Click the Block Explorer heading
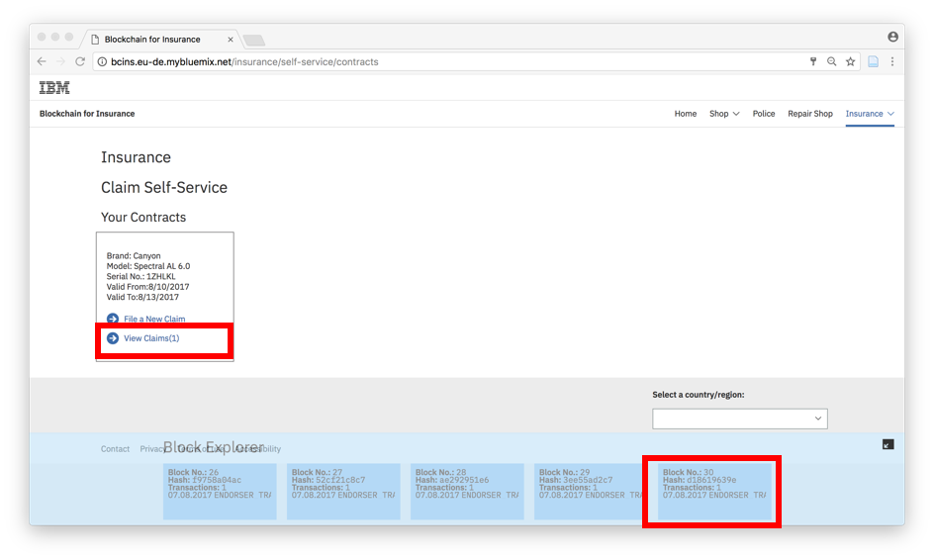Image resolution: width=934 pixels, height=560 pixels. coord(214,447)
